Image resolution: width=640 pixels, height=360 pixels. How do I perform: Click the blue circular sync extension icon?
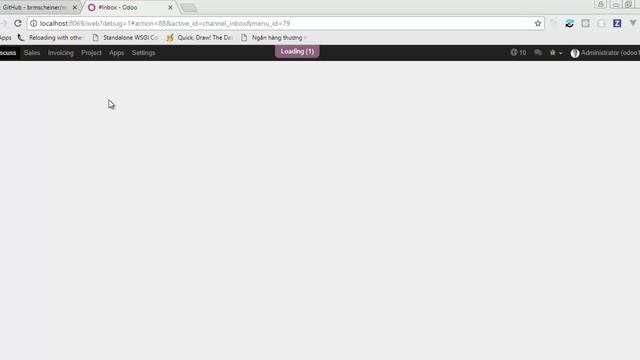pos(569,23)
